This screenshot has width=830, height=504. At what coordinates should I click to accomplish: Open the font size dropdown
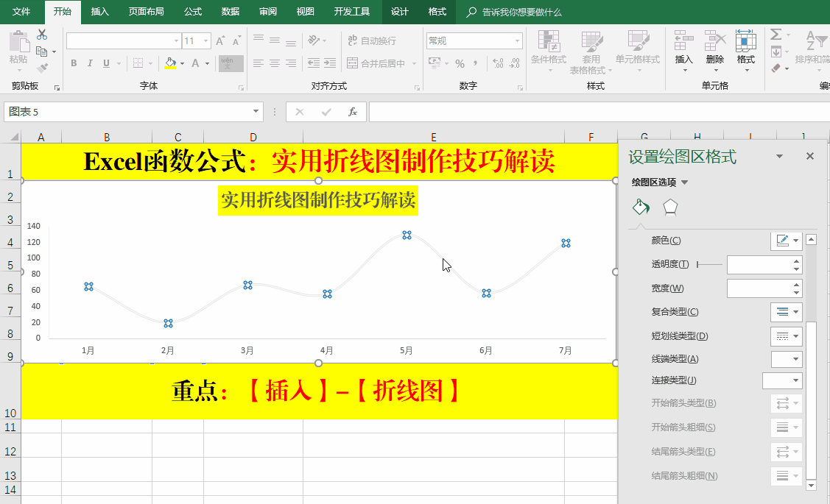[206, 40]
